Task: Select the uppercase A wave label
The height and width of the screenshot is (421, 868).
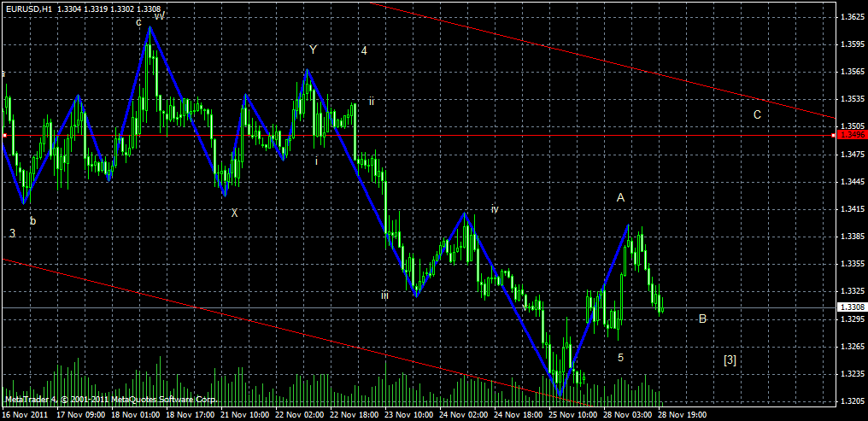Action: (620, 197)
